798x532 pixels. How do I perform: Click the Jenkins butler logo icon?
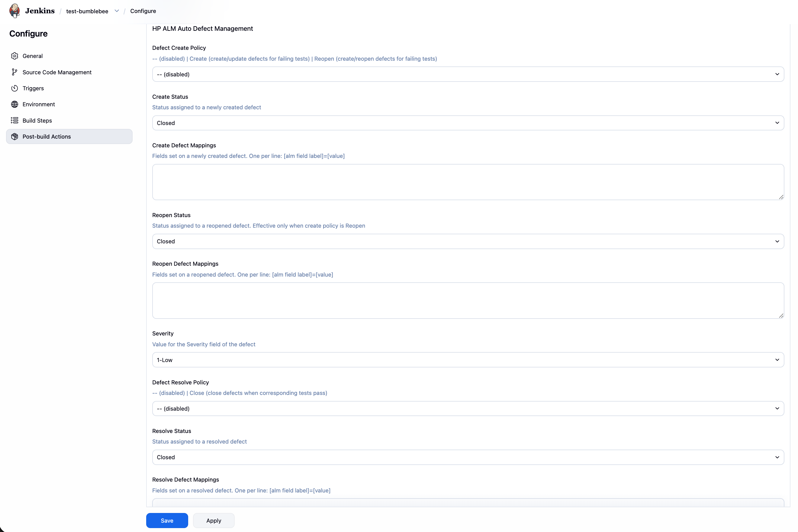point(14,11)
